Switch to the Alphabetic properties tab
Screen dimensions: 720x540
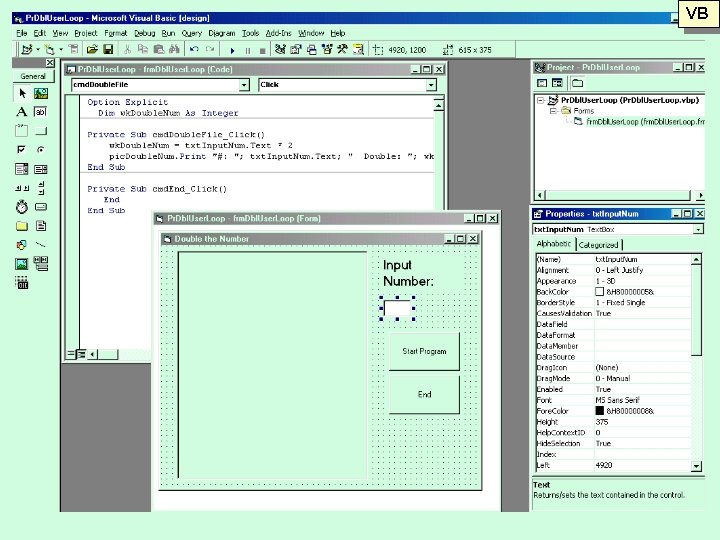tap(554, 244)
